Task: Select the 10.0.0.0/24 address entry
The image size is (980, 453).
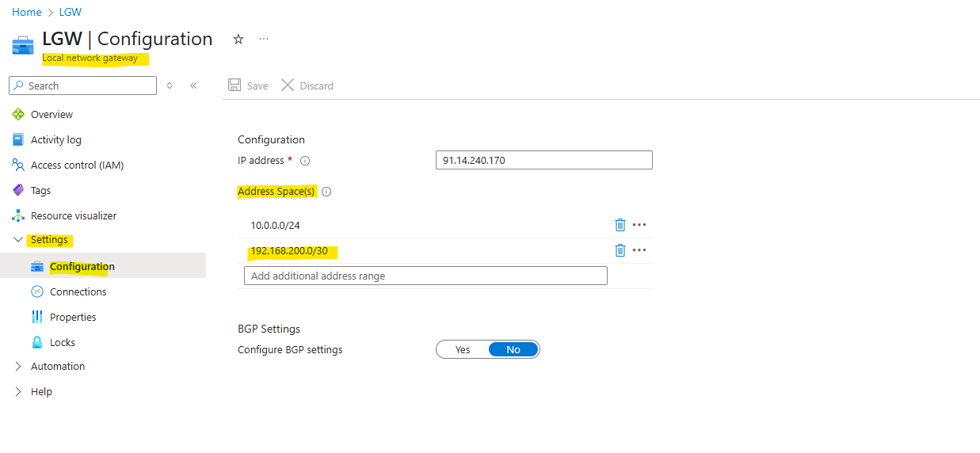Action: 275,225
